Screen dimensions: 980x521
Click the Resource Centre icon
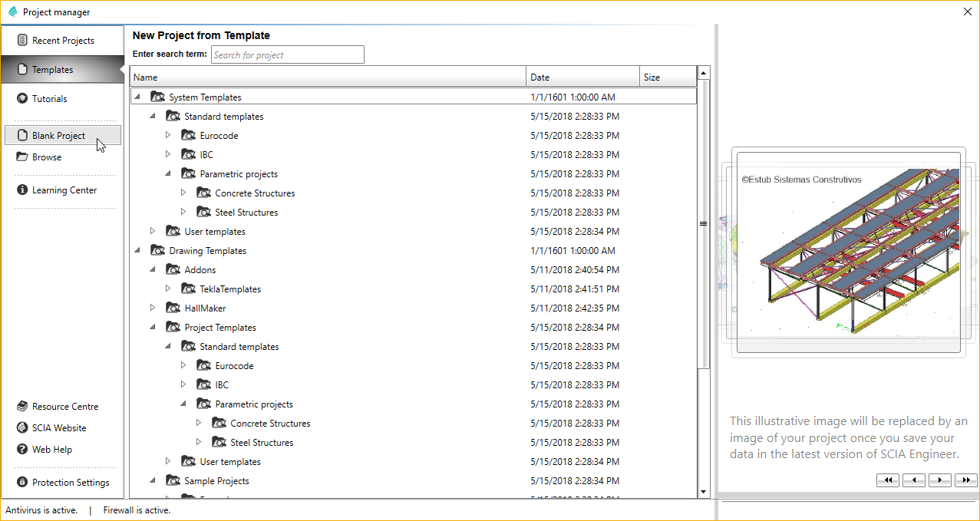[22, 407]
